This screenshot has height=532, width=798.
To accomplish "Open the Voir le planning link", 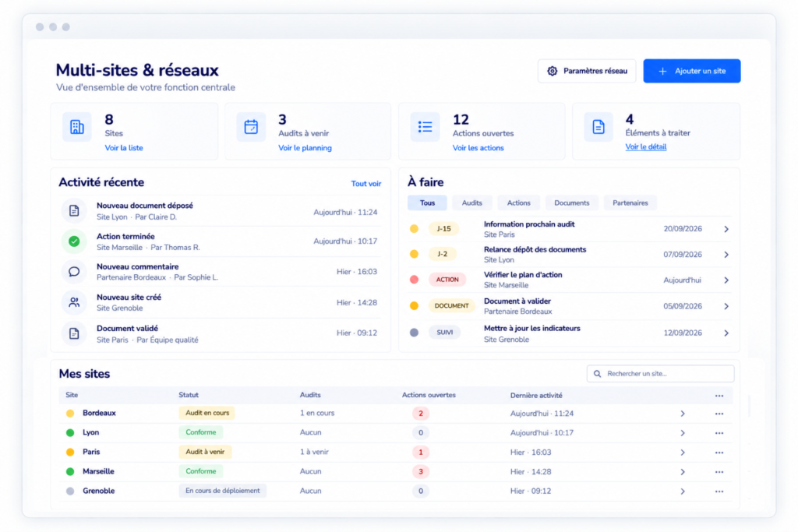I will pos(305,148).
